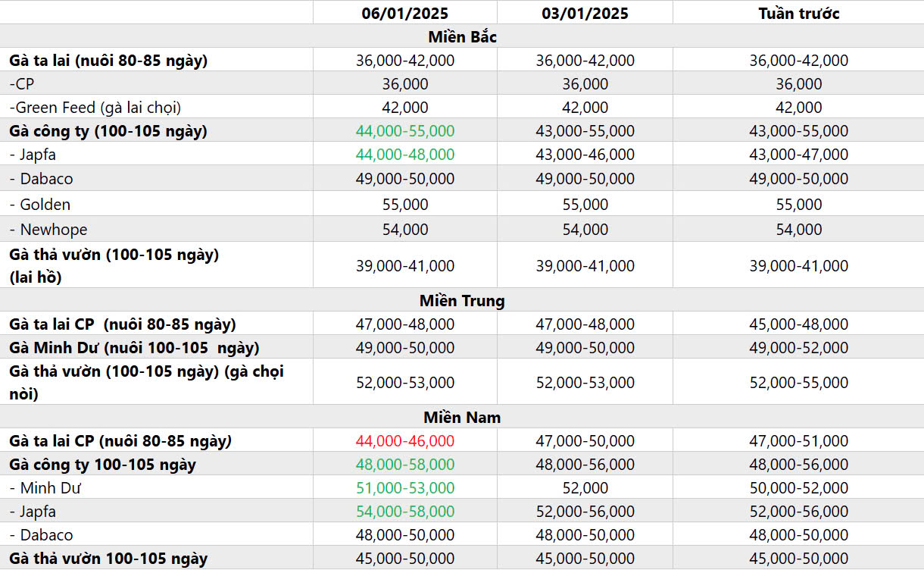924x570 pixels.
Task: Select the Gà thả vườn (lai hồ) label
Action: 114,265
